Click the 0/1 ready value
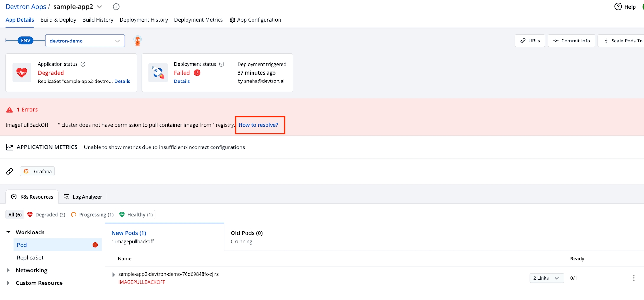The width and height of the screenshot is (644, 300). pos(574,278)
